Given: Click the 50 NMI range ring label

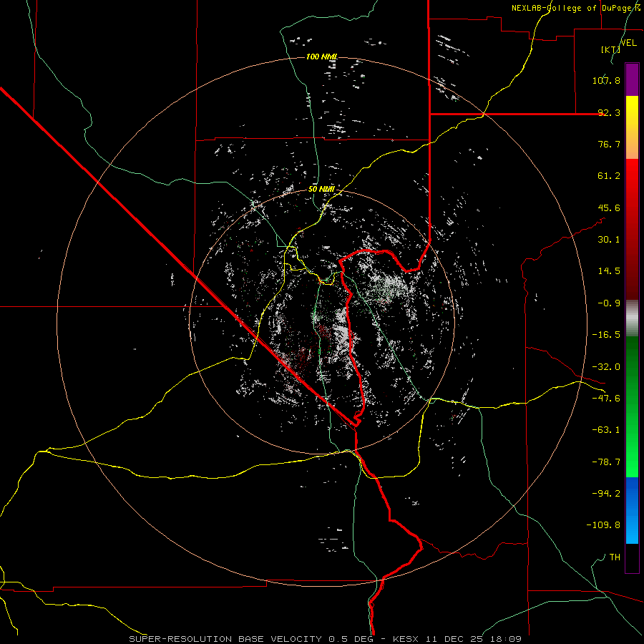Looking at the screenshot, I should coord(321,190).
